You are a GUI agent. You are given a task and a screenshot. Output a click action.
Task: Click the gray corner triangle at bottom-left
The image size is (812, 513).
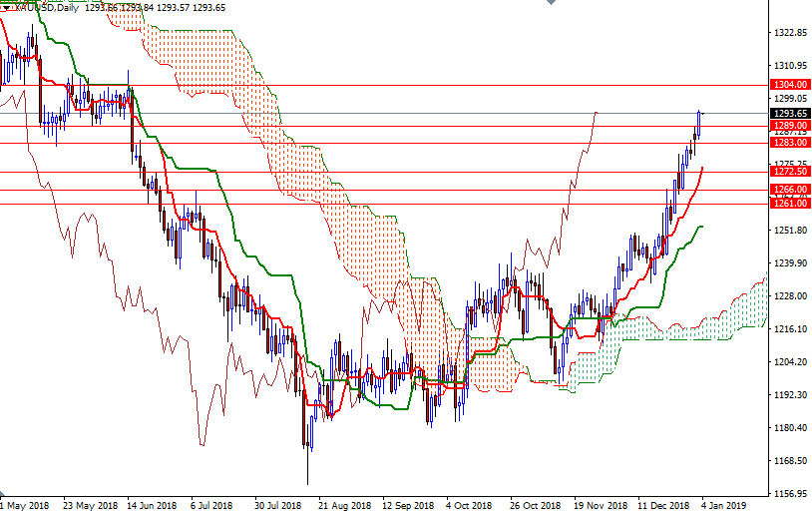pos(4,495)
